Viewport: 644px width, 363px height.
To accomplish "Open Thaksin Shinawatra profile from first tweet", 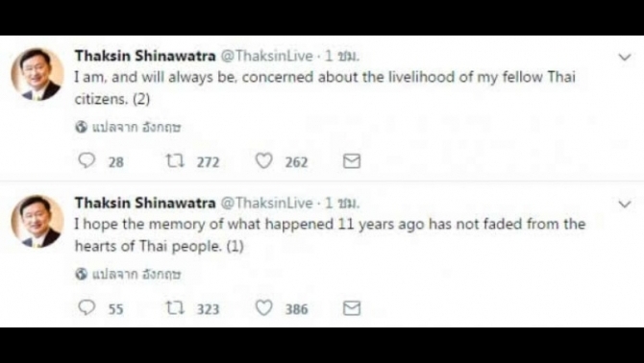I will [145, 56].
